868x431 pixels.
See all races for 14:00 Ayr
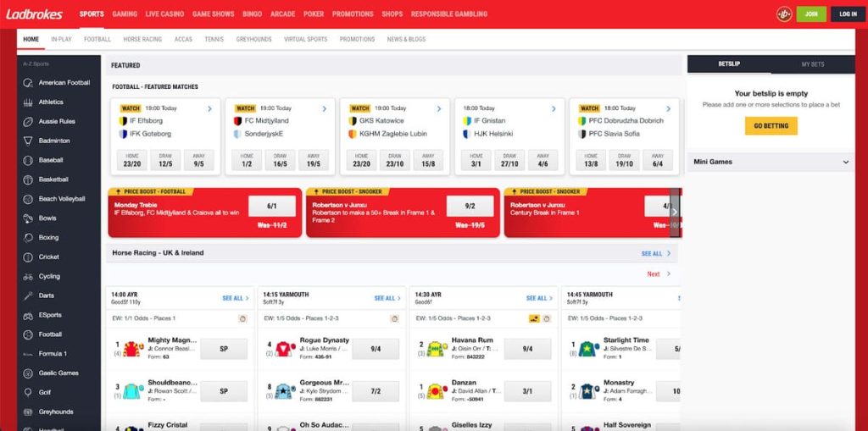(x=236, y=298)
